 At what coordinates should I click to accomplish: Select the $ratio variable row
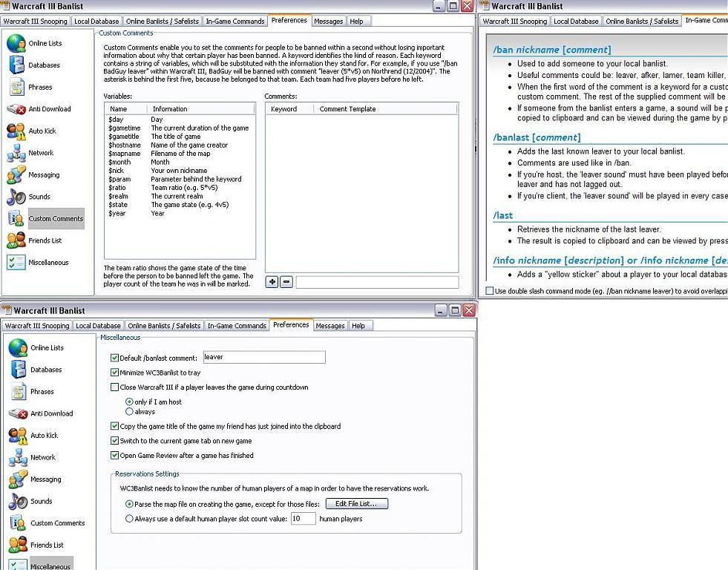click(180, 188)
